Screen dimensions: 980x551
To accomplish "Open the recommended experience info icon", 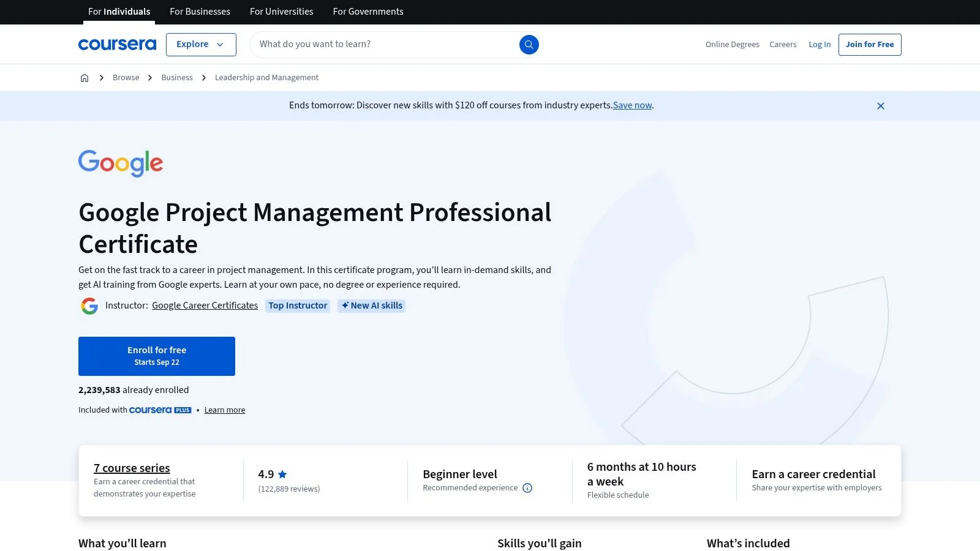I will [527, 488].
